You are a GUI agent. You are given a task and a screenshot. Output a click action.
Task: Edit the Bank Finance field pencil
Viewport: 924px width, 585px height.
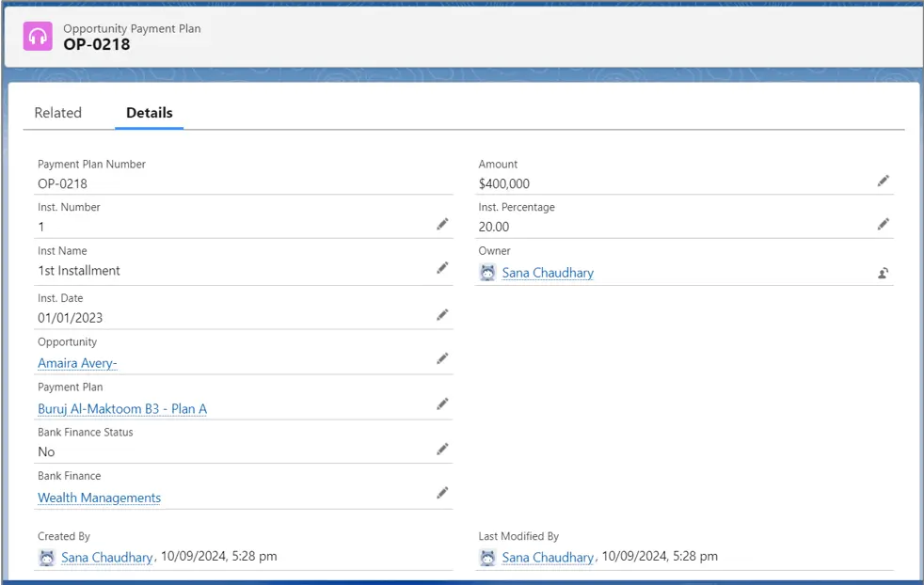(442, 493)
